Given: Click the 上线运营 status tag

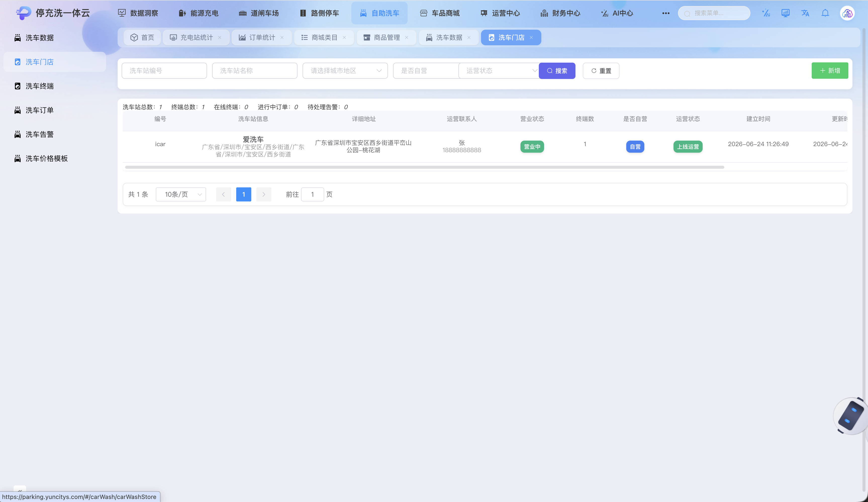Looking at the screenshot, I should tap(688, 147).
